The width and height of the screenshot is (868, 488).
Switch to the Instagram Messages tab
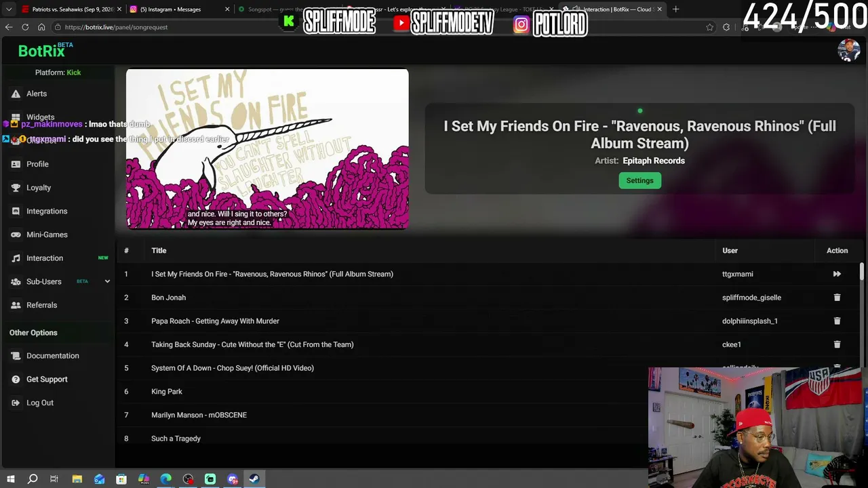click(x=179, y=9)
